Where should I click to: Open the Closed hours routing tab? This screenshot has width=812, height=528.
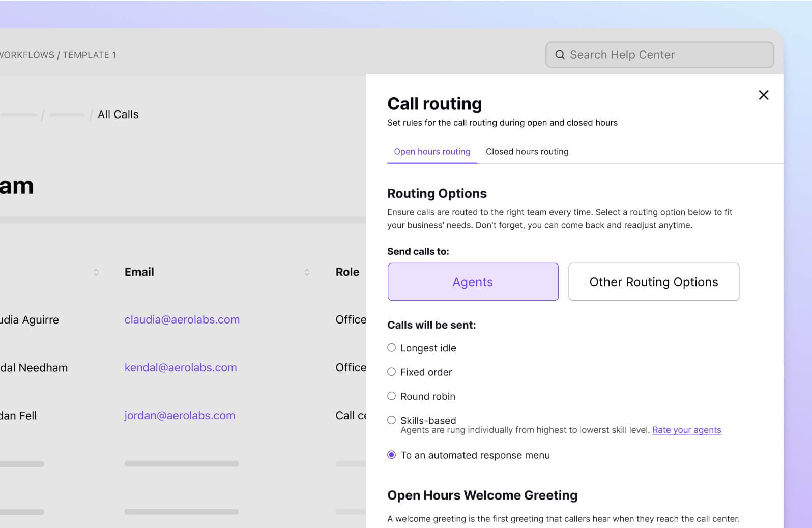pos(527,152)
